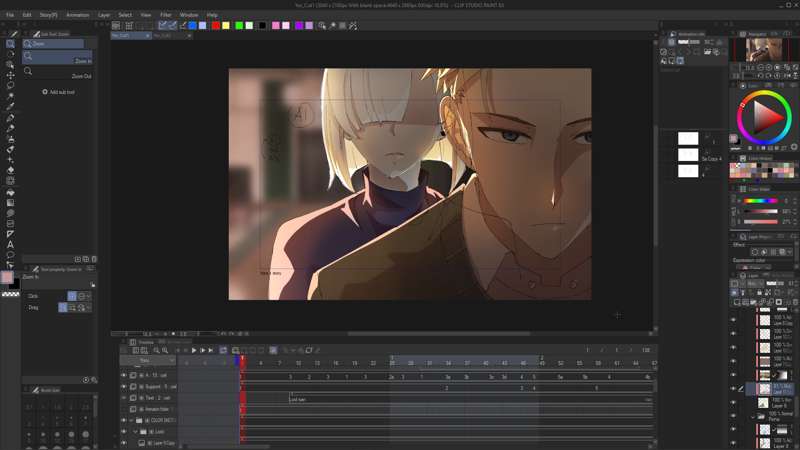
Task: Pick the black command bar swatch
Action: 262,26
